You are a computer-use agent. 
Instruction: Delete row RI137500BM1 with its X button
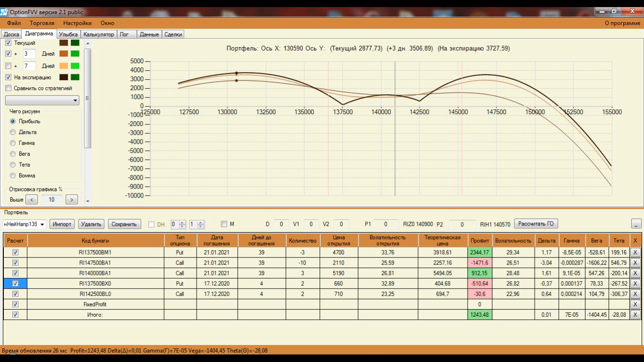tap(635, 252)
